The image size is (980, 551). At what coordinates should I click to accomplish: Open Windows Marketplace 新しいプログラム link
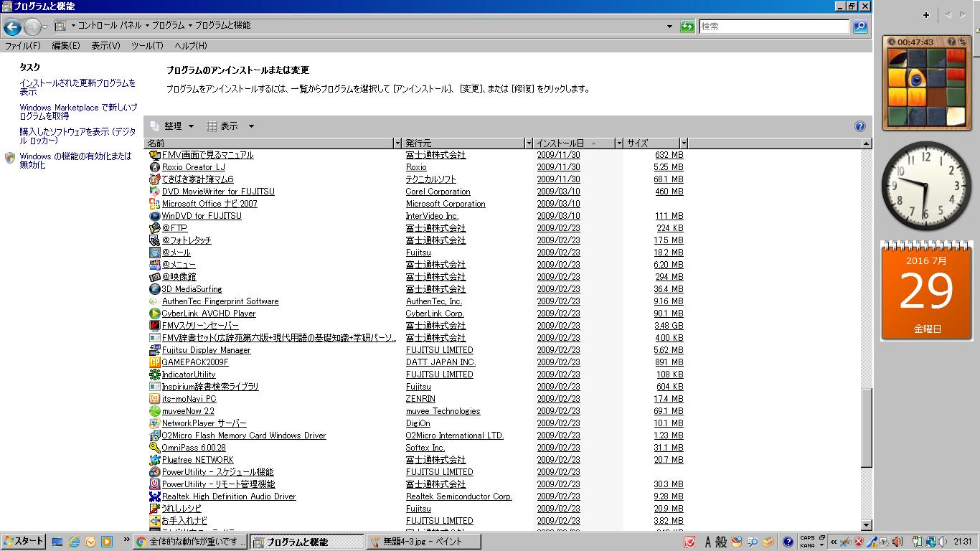click(78, 112)
